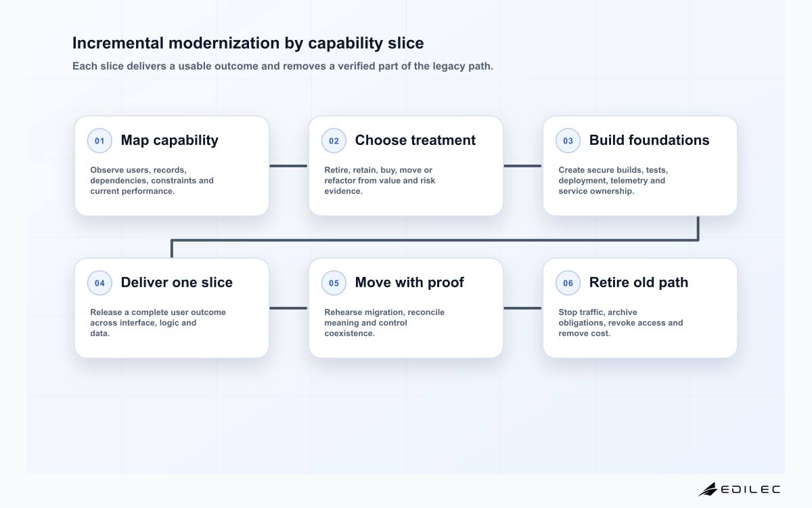The height and width of the screenshot is (508, 812).
Task: Click the 06 step number badge
Action: (568, 283)
